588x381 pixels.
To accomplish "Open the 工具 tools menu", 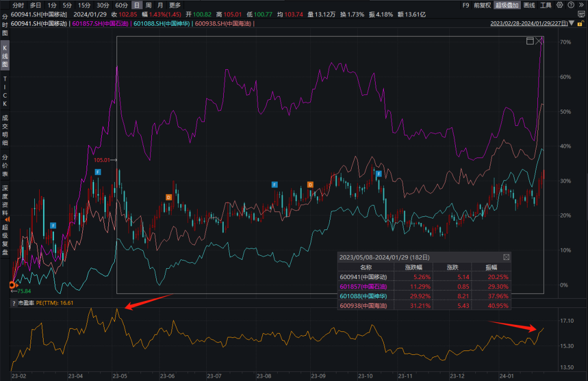I will click(546, 5).
